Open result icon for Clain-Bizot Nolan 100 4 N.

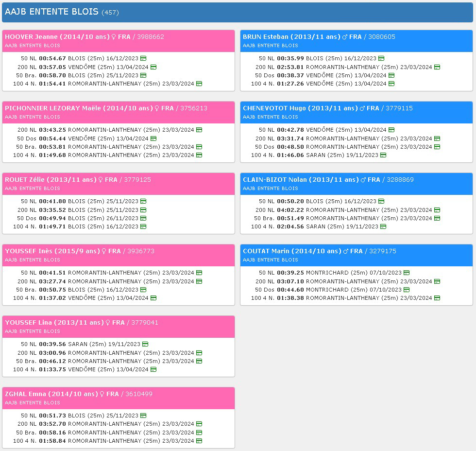tap(383, 226)
